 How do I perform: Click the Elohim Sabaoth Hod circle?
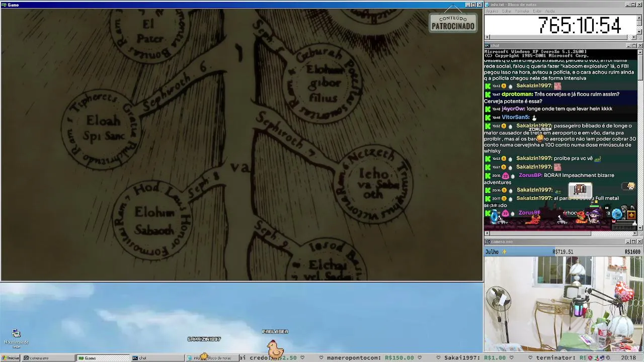pyautogui.click(x=153, y=220)
